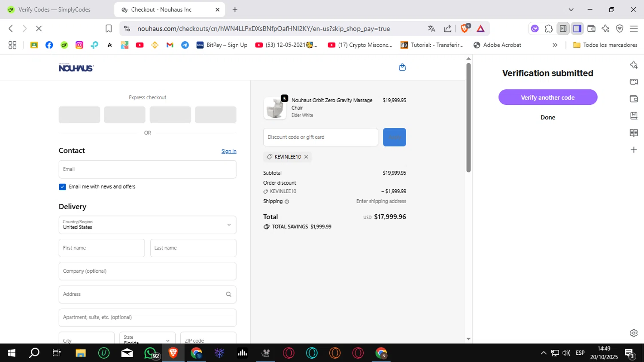Click the share page icon in address bar
644x362 pixels.
[x=447, y=29]
